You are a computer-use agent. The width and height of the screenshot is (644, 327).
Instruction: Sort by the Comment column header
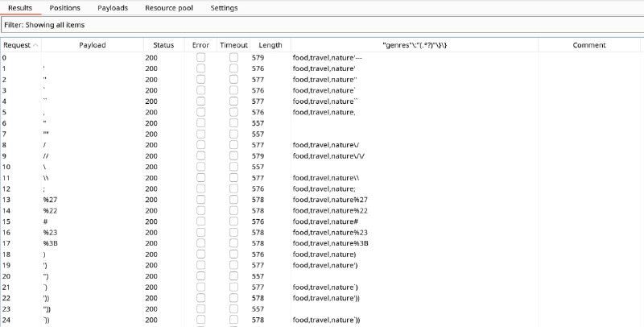coord(589,45)
